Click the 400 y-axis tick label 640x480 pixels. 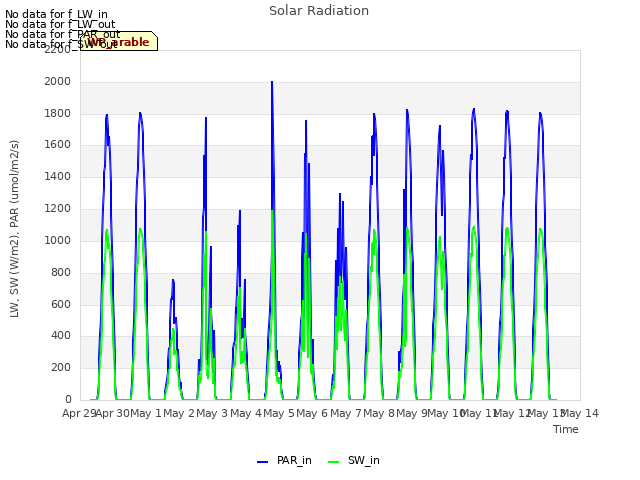click(61, 336)
